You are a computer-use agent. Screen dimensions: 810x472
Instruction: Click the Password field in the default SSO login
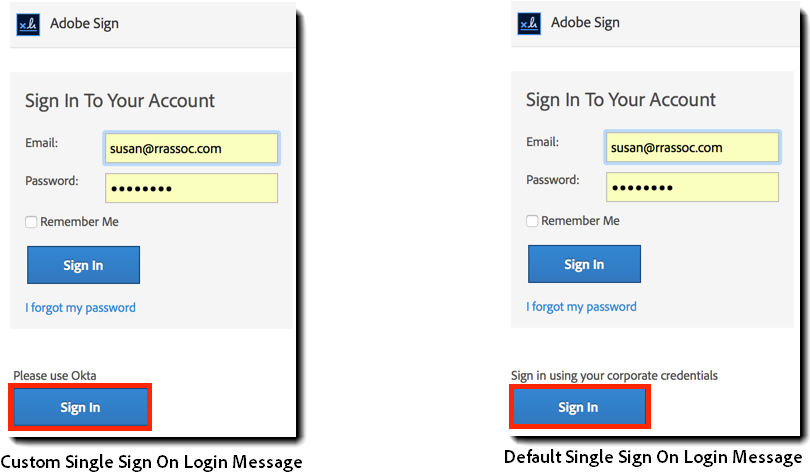point(692,187)
